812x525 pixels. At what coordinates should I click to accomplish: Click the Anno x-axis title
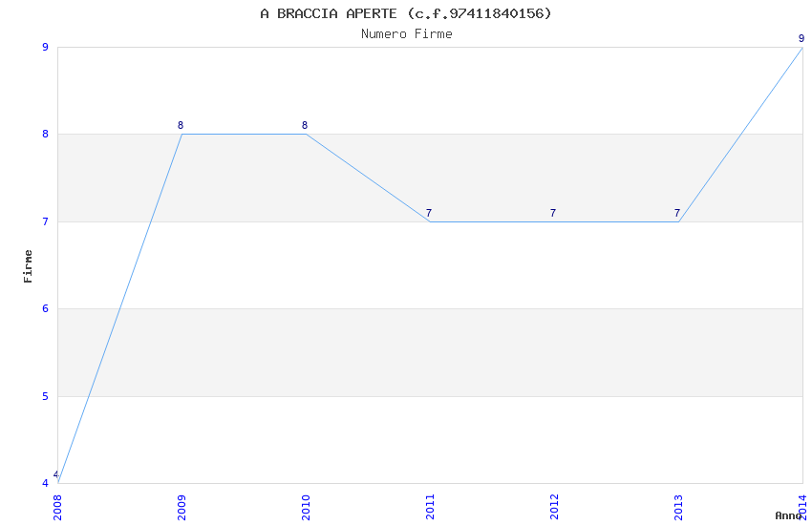788,515
